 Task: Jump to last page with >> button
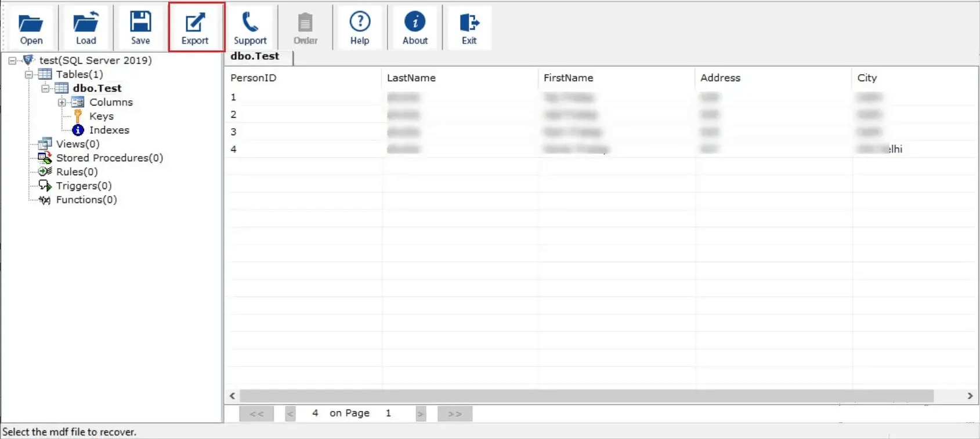[x=455, y=413]
